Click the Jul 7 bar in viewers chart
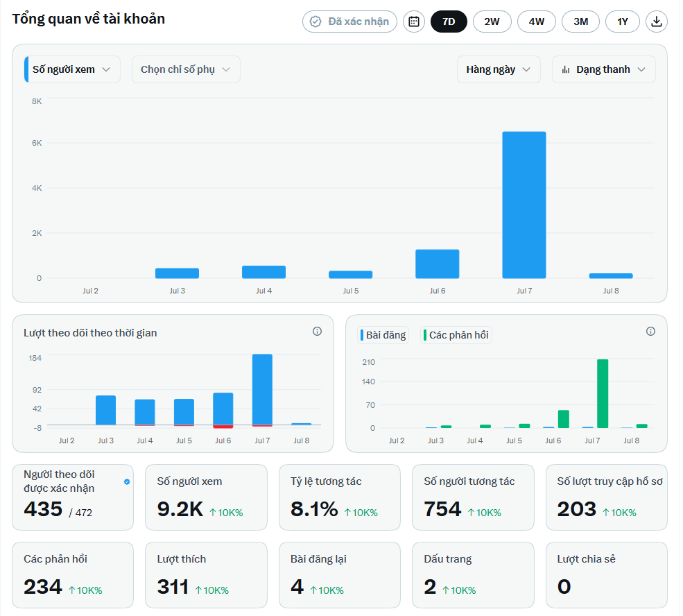The width and height of the screenshot is (683, 616). pyautogui.click(x=524, y=205)
